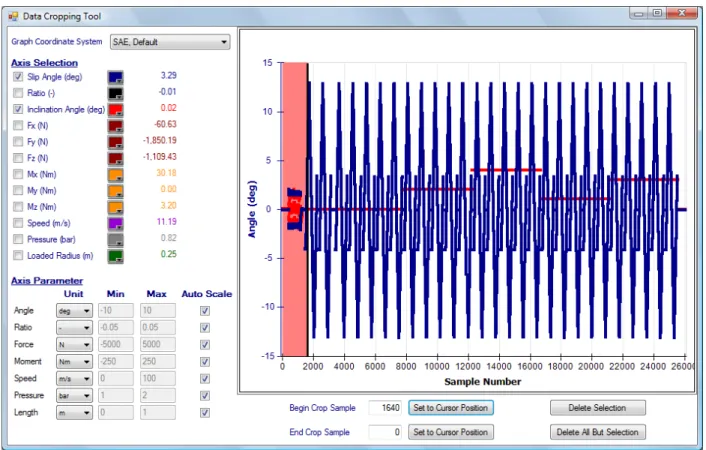Screen dimensions: 706x450
Task: Toggle Auto Scale for Angle
Action: pos(205,311)
